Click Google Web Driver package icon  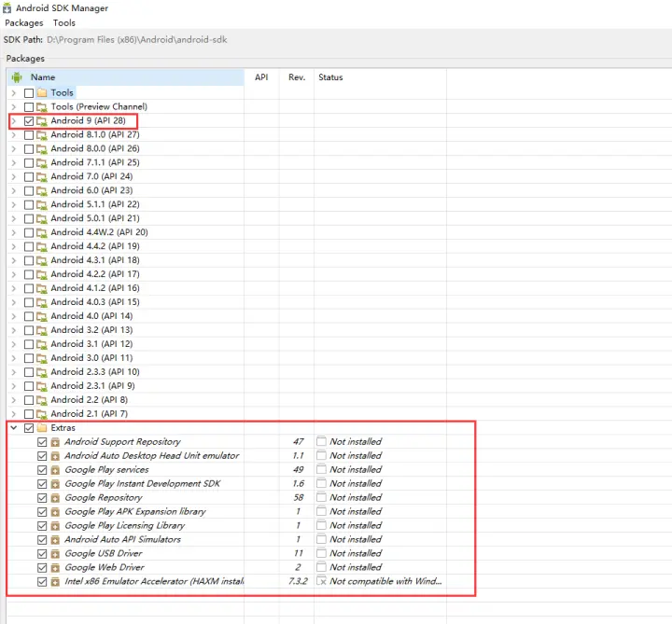click(55, 568)
